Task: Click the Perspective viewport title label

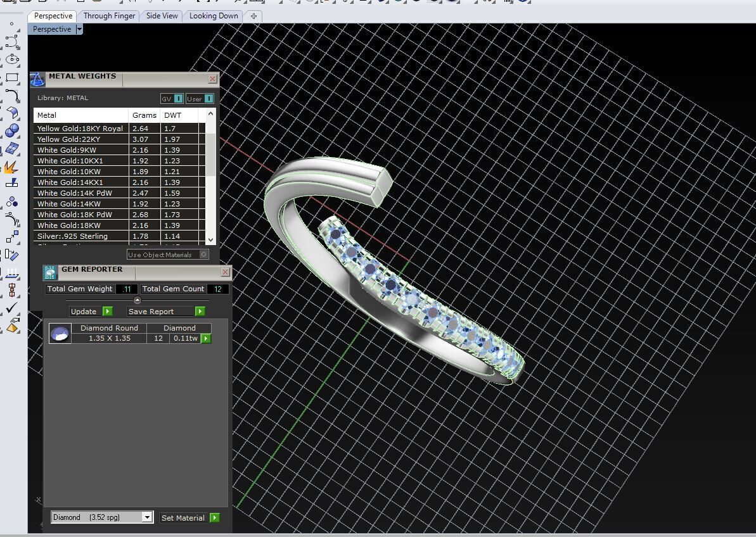Action: click(52, 29)
